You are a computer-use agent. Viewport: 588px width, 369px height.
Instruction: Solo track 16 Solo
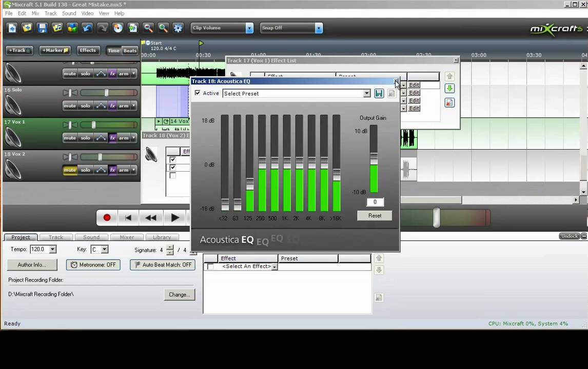click(x=86, y=106)
